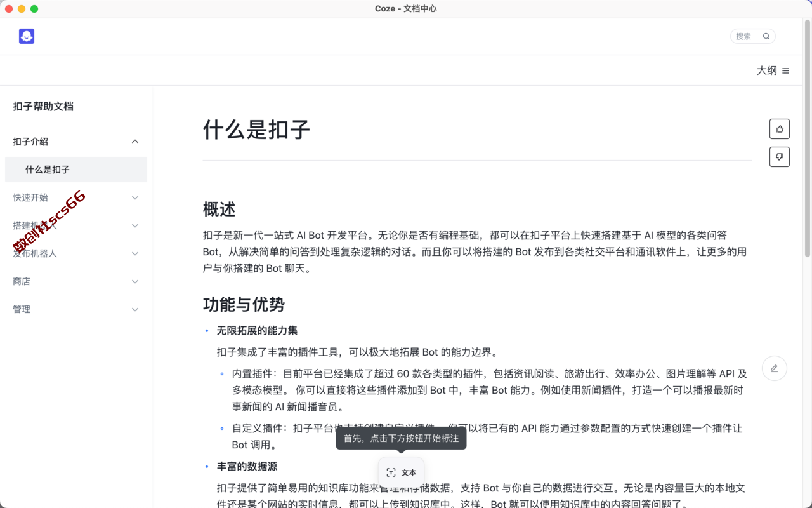This screenshot has height=508, width=812.
Task: Click the Coze logo icon
Action: pos(27,36)
